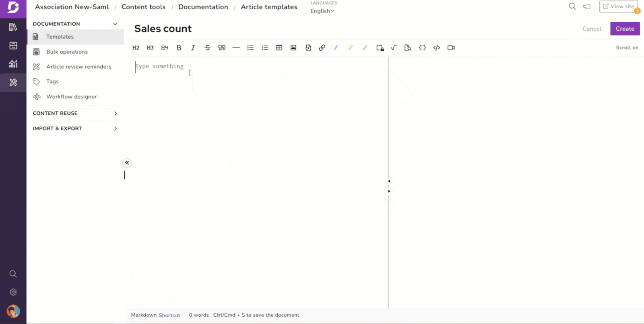Click the insert image icon
This screenshot has height=324, width=644.
click(x=293, y=47)
